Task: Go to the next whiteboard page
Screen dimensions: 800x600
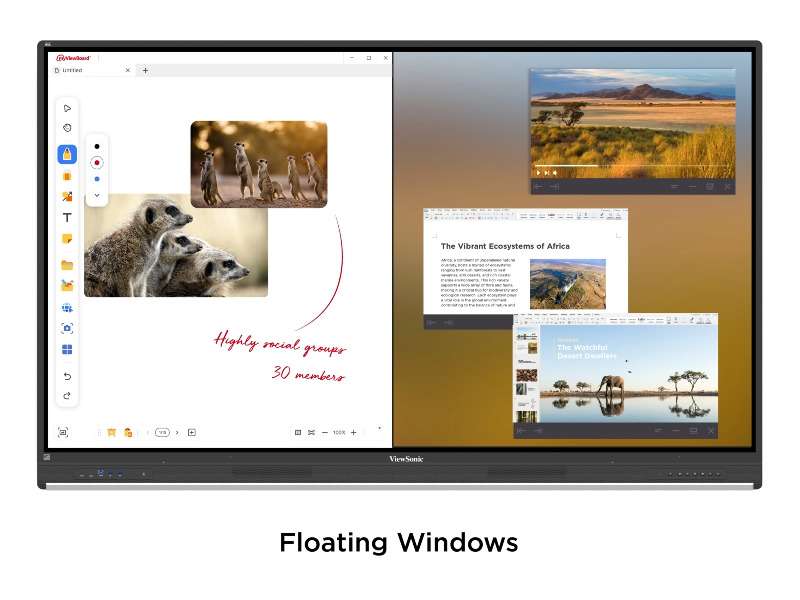Action: coord(177,432)
